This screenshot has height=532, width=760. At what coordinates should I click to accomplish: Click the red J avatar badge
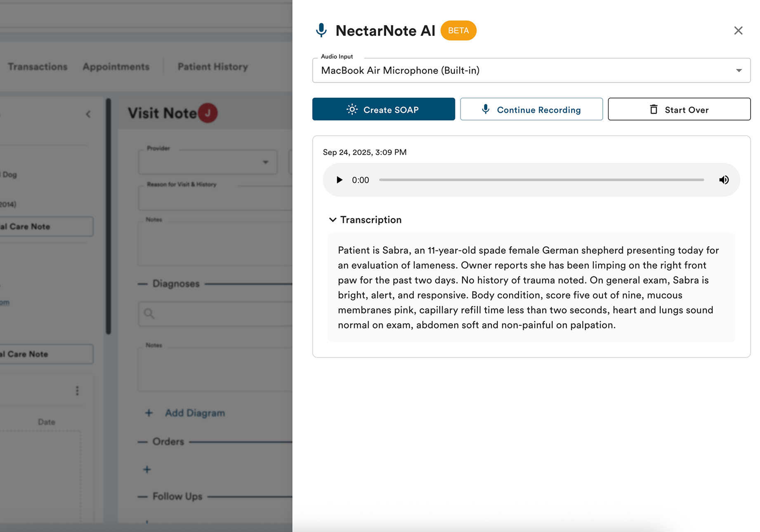tap(208, 113)
